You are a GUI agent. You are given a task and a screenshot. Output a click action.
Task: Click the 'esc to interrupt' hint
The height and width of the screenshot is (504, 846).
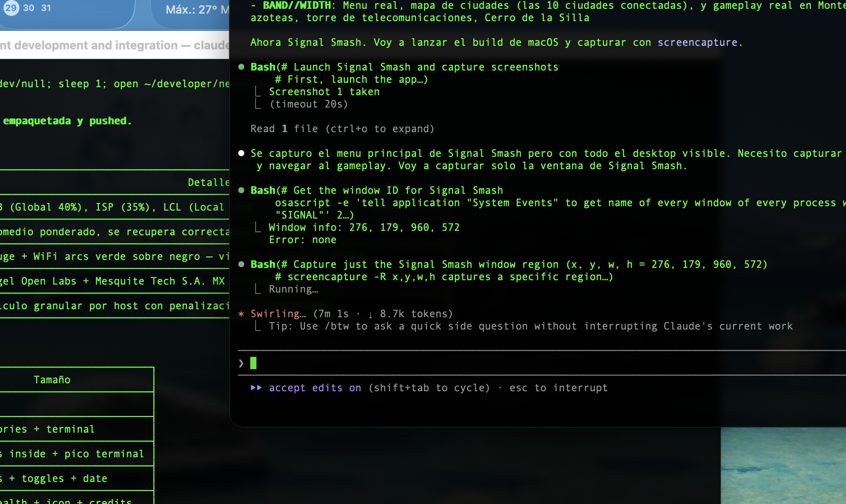[x=559, y=388]
